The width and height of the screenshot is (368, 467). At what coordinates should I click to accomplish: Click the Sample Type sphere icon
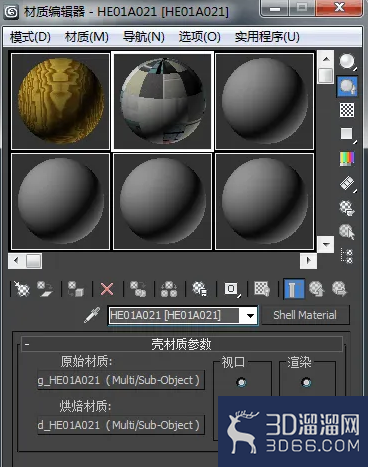tap(347, 62)
